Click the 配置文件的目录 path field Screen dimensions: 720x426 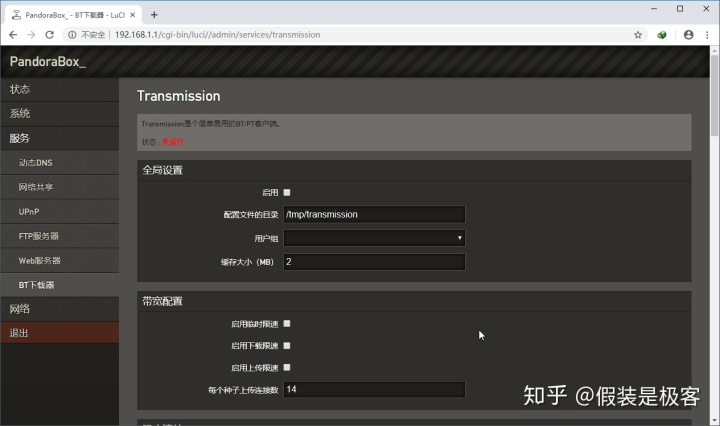tap(374, 214)
